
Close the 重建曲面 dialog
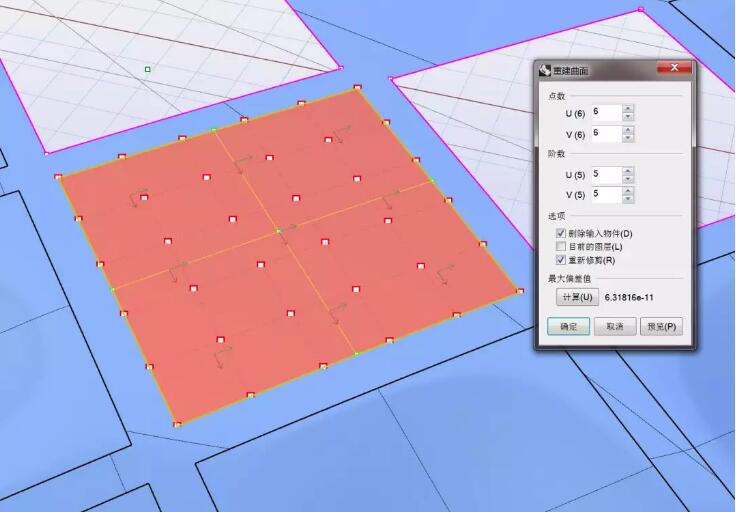tap(675, 68)
